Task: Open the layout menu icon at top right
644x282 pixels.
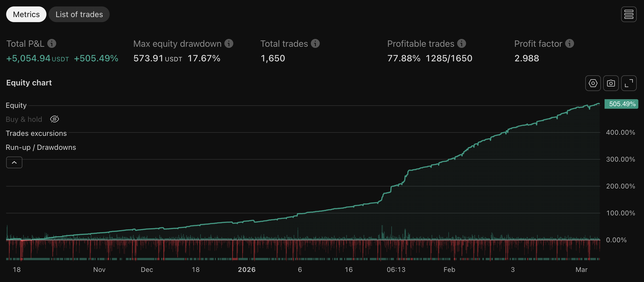Action: [629, 14]
